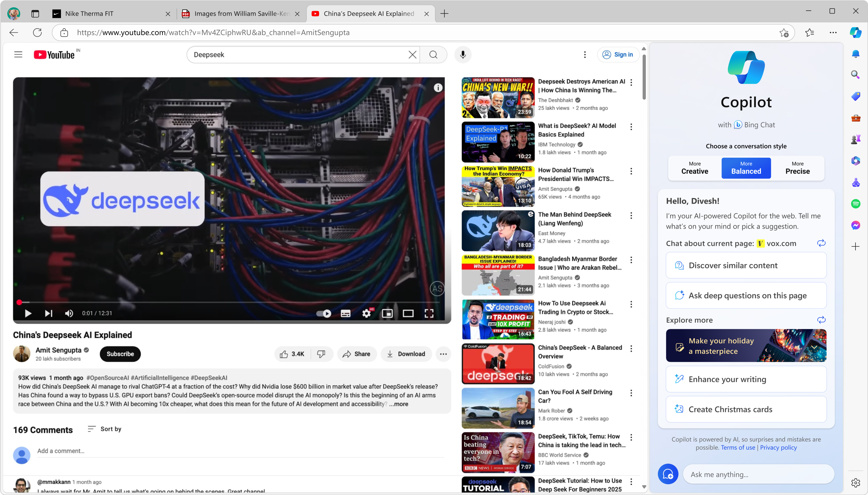The height and width of the screenshot is (495, 868).
Task: Open video settings gear icon
Action: click(366, 313)
